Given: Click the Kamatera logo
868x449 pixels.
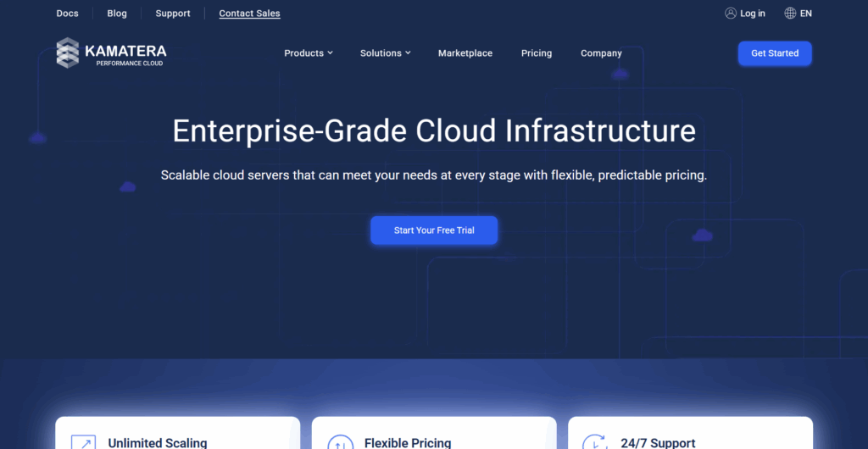Looking at the screenshot, I should pos(111,53).
